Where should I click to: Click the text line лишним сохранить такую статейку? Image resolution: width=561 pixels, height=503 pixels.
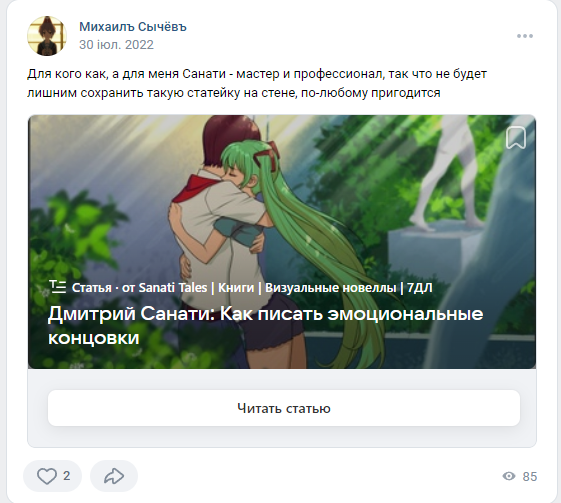click(x=234, y=93)
